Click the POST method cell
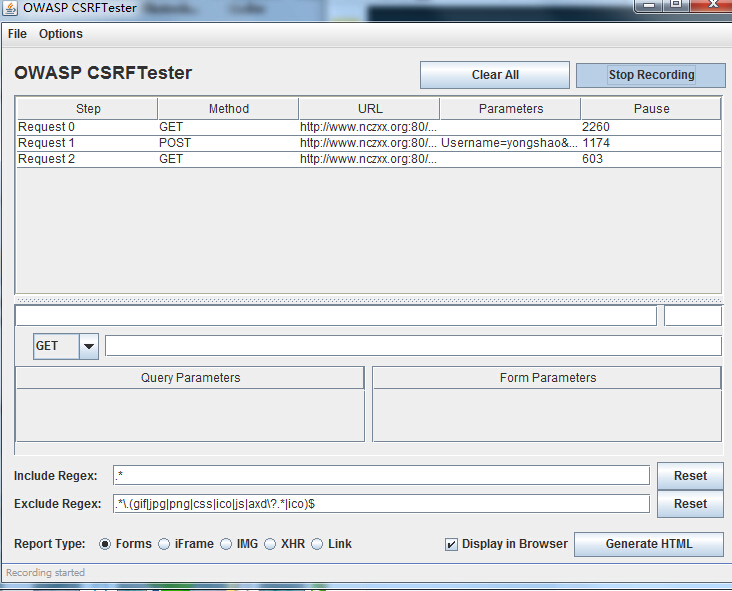The height and width of the screenshot is (591, 732). point(228,143)
